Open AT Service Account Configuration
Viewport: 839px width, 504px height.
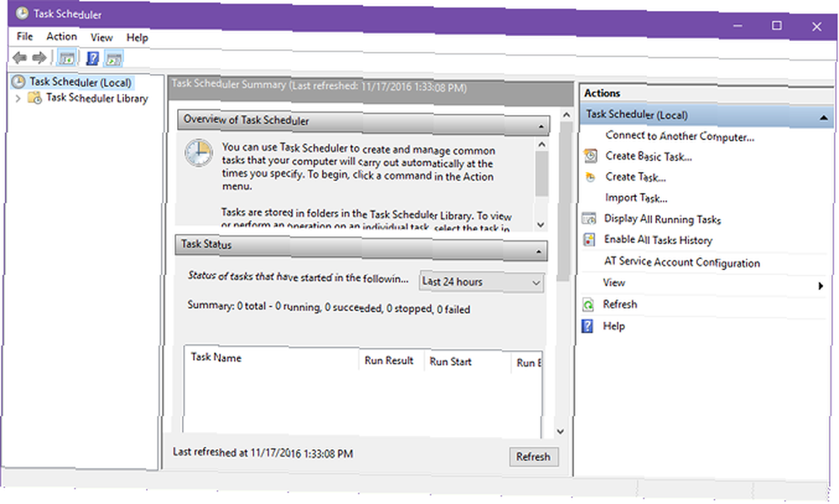click(681, 262)
